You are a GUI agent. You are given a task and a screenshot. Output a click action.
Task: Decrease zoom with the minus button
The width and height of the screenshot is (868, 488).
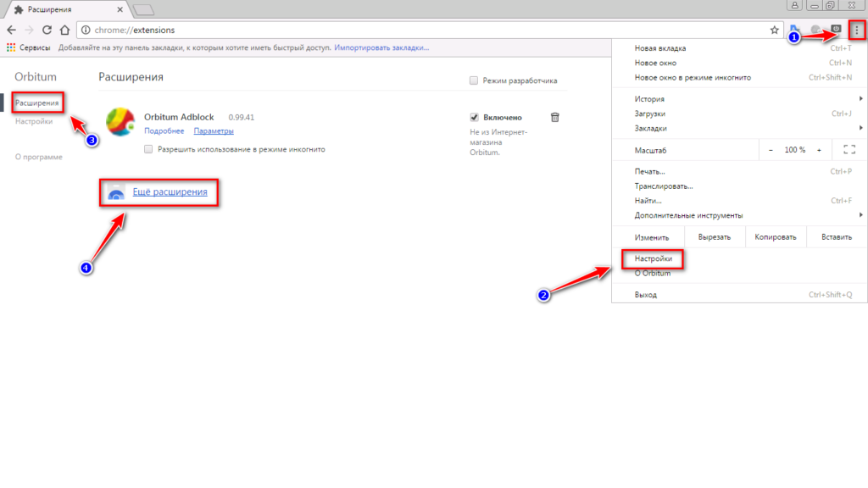pos(771,150)
